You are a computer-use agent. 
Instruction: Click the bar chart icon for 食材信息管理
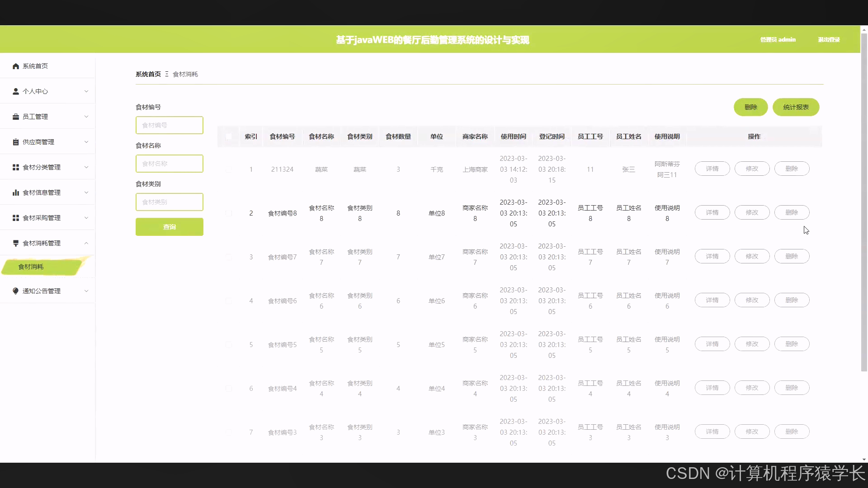(x=16, y=192)
